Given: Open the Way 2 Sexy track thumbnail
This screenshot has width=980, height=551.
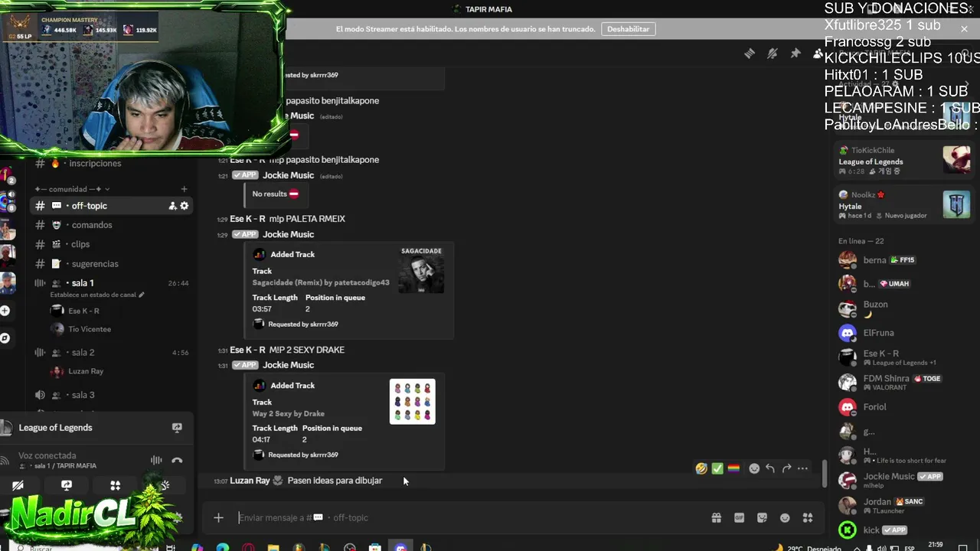Looking at the screenshot, I should [412, 402].
